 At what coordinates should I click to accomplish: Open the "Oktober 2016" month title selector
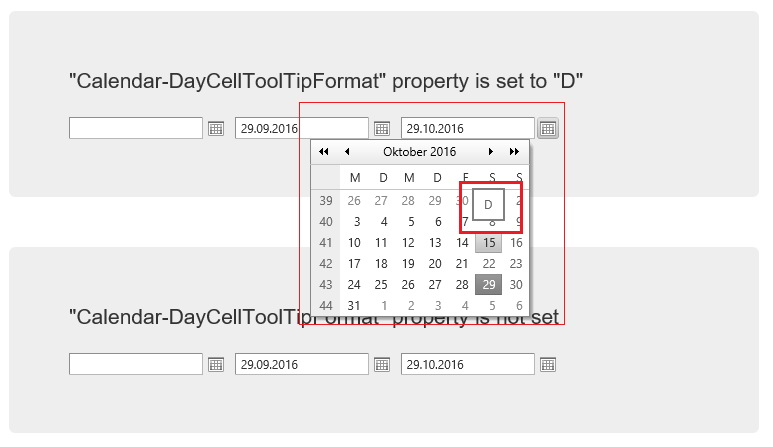(x=419, y=152)
